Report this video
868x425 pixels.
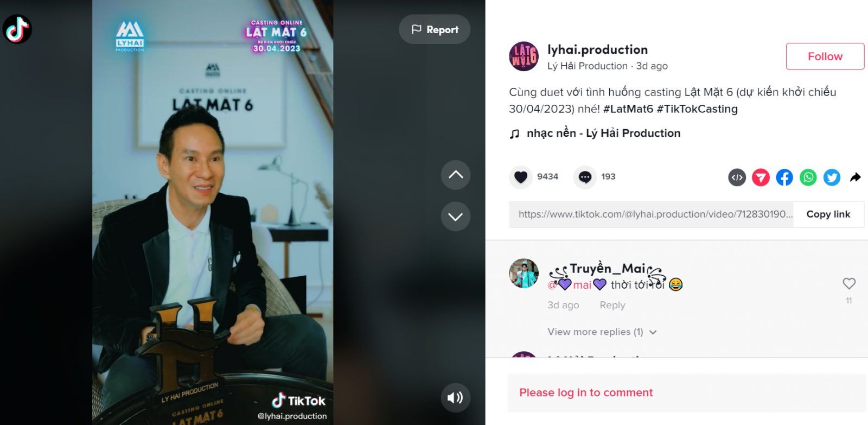tap(435, 29)
